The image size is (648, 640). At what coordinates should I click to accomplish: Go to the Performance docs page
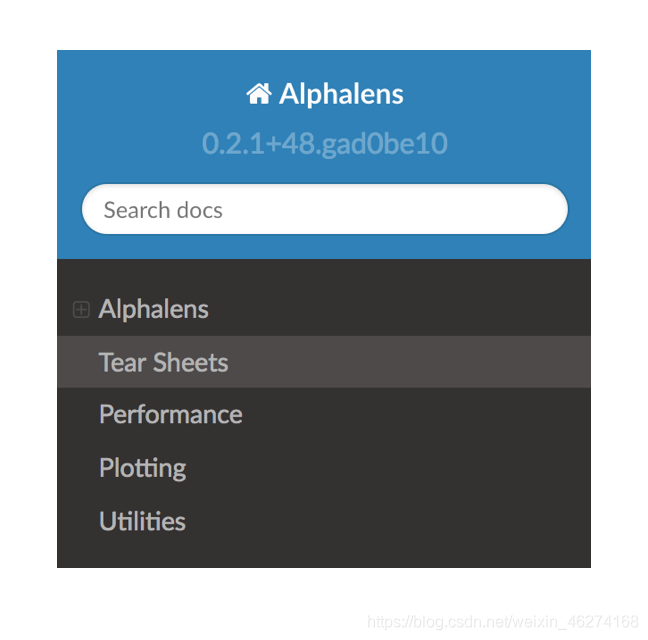170,414
